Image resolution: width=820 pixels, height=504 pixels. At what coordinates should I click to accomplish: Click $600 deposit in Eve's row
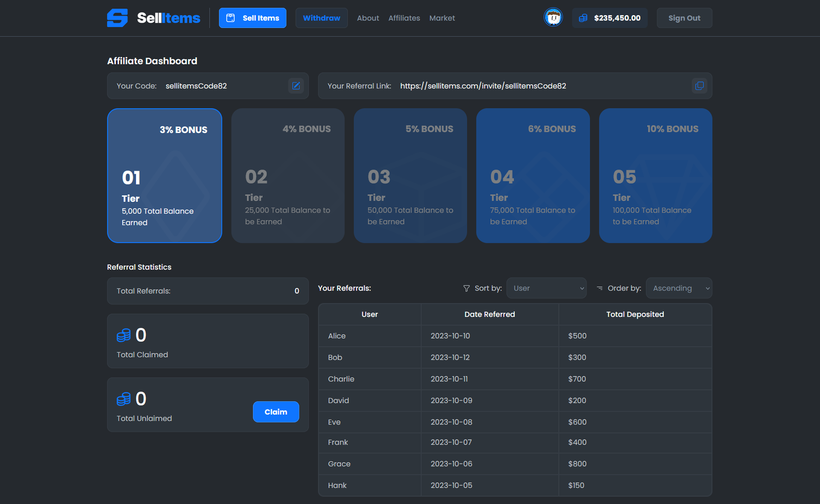[577, 422]
